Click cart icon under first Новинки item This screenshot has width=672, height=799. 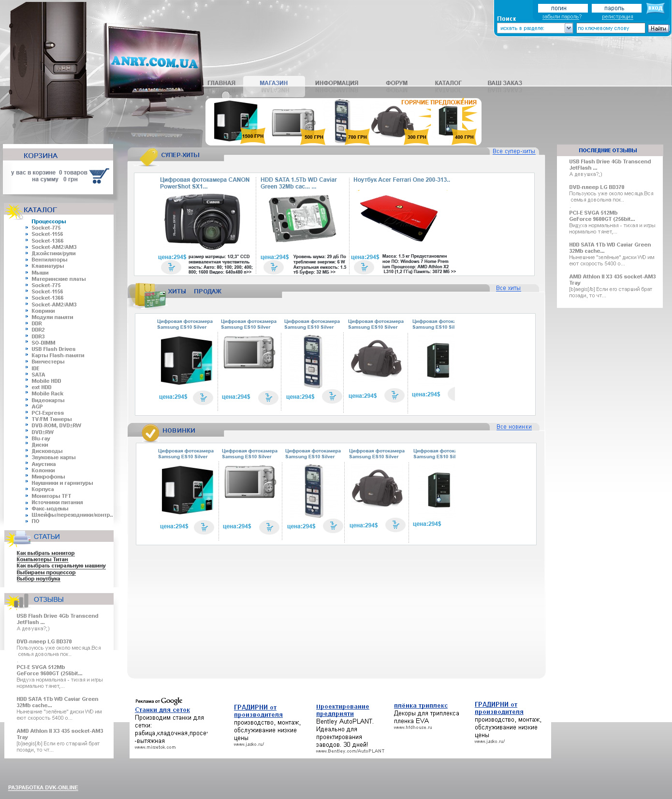tap(204, 527)
